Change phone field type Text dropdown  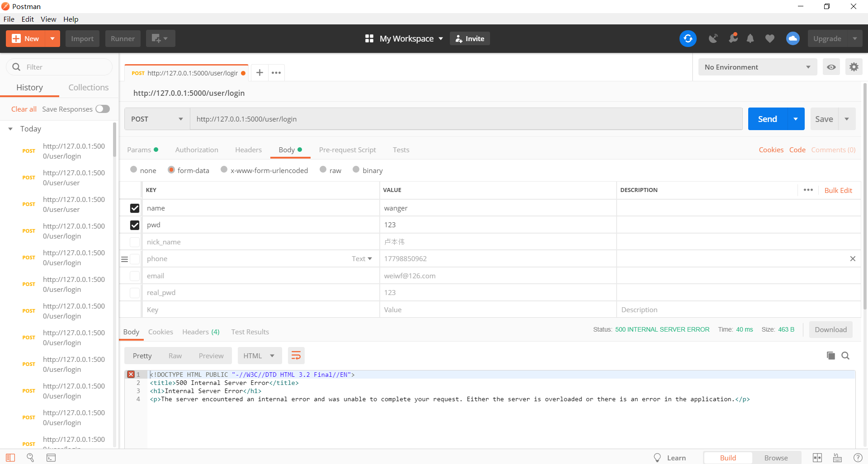362,258
